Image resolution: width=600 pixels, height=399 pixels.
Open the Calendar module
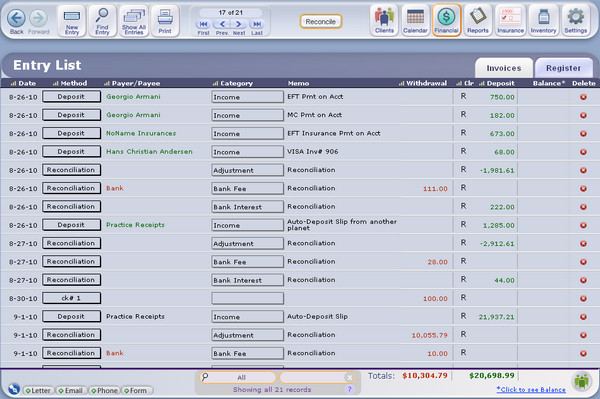coord(415,21)
